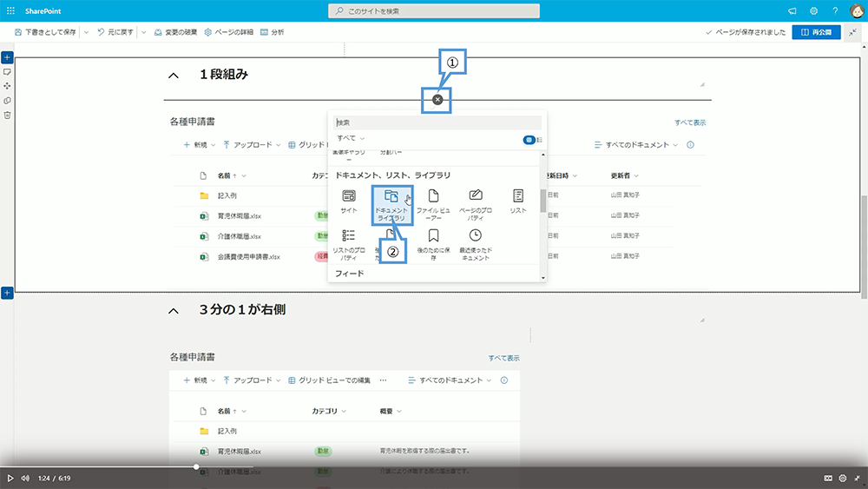Open the 記入例 folder in the upper library

(x=227, y=195)
